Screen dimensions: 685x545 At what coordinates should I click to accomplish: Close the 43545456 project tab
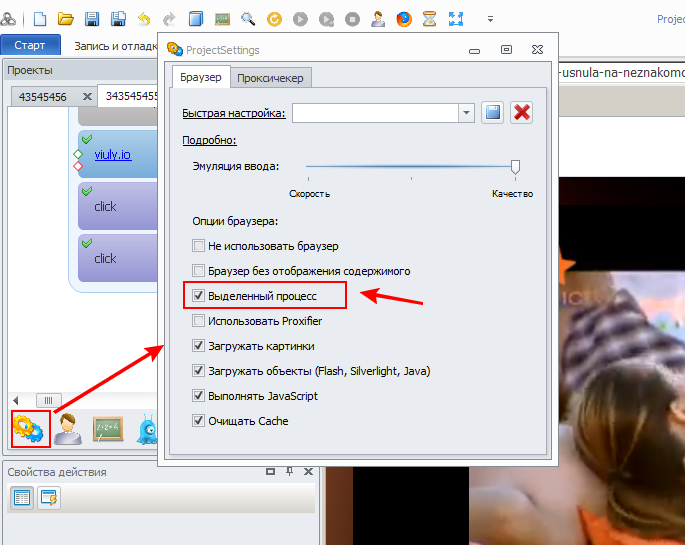(x=87, y=96)
